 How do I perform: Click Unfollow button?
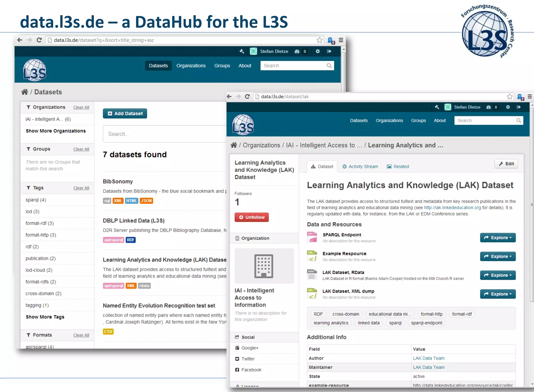[x=252, y=217]
